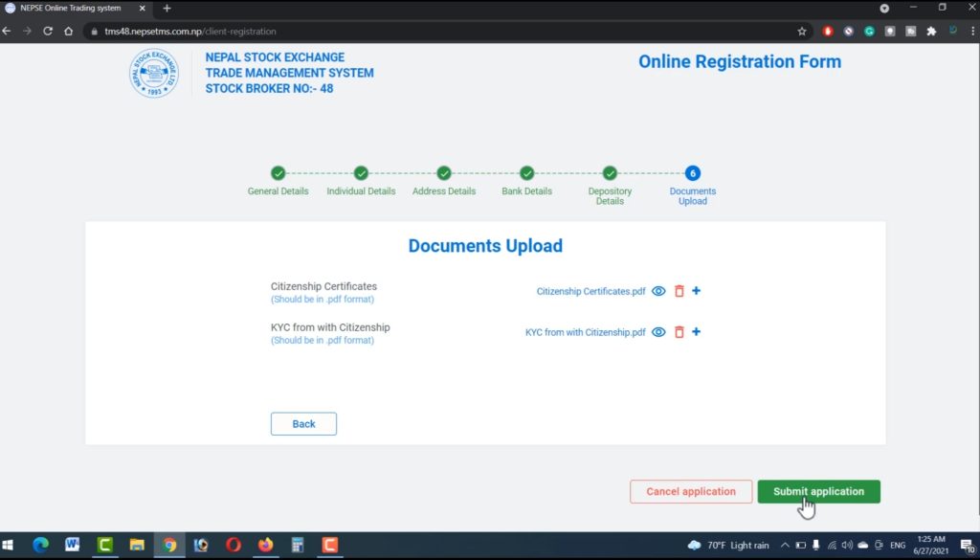Click the Nepal Stock Exchange logo
The image size is (980, 560).
pyautogui.click(x=154, y=73)
